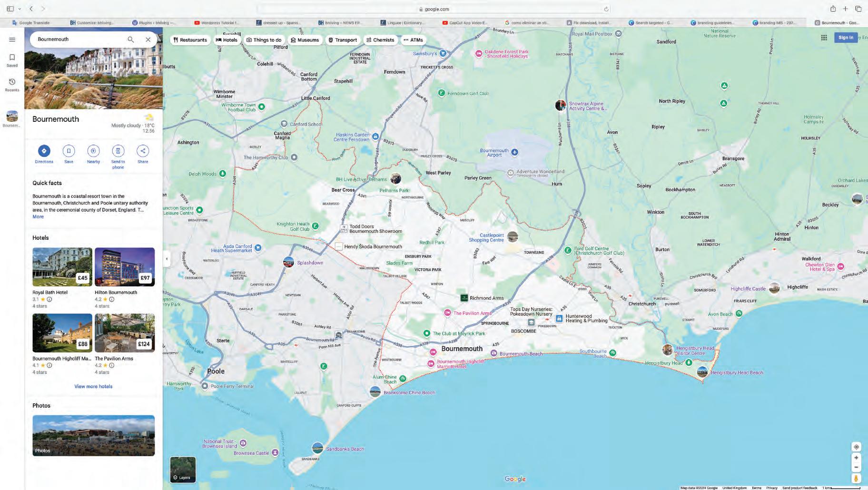The height and width of the screenshot is (490, 868).
Task: Switch to the branding guidelines tab
Action: [712, 22]
